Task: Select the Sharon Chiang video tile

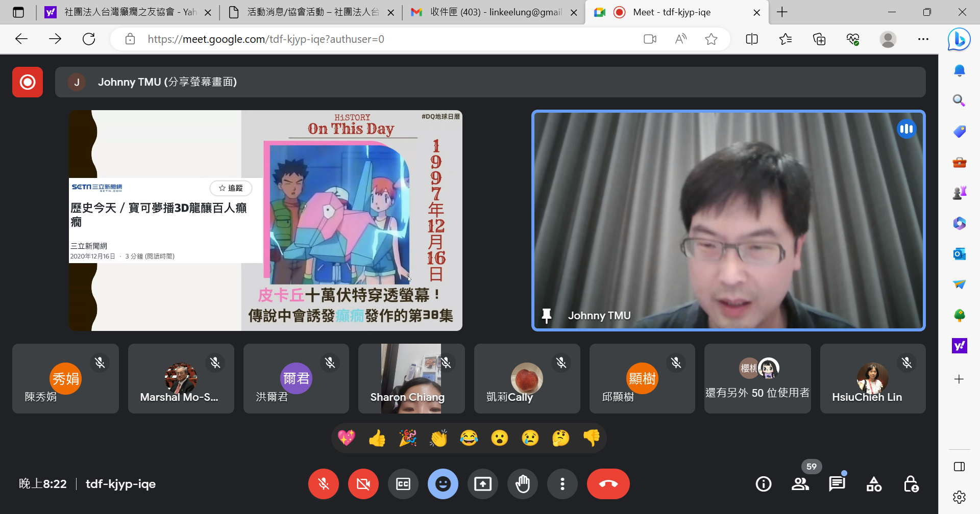Action: coord(411,378)
